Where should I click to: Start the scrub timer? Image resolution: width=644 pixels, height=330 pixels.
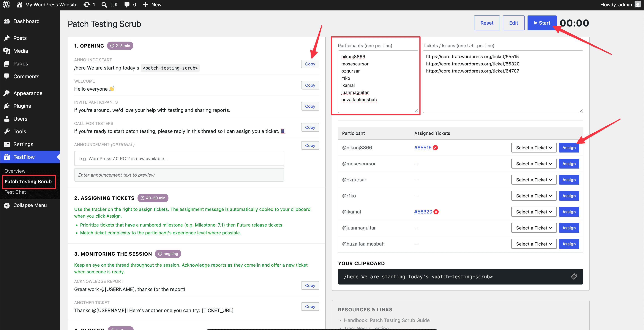[x=542, y=23]
